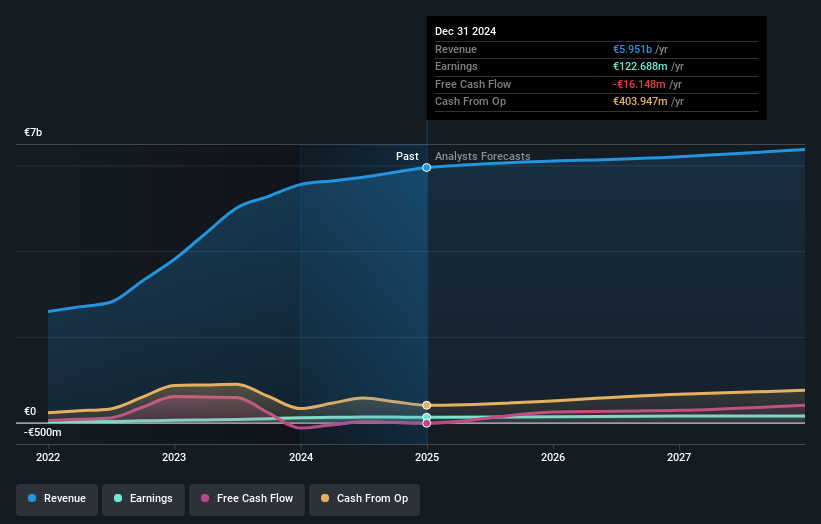
Task: Toggle the Revenue legend button
Action: pyautogui.click(x=57, y=499)
